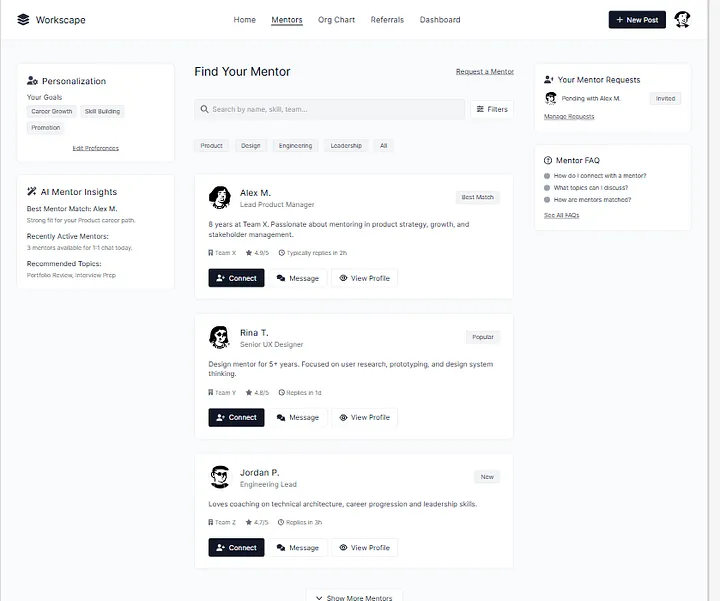Screen dimensions: 720x601
Task: Select the Mentors navigation tab
Action: point(287,20)
